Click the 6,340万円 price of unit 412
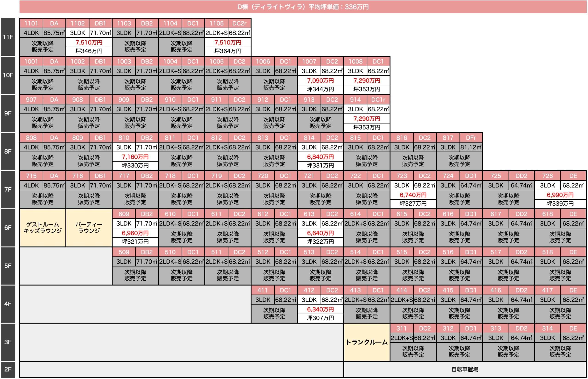Viewport: 588px width, 379px height. click(x=320, y=310)
